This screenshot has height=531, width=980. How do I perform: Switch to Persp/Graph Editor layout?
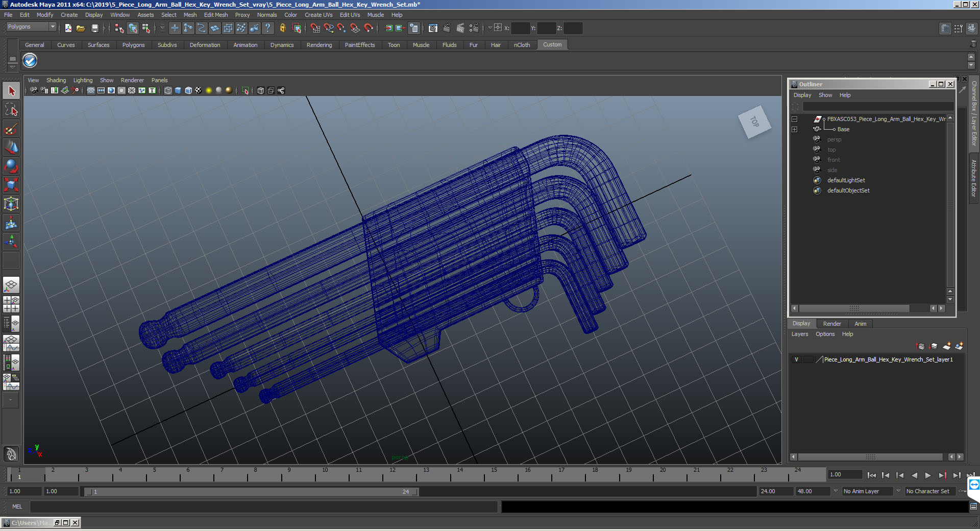[x=11, y=343]
